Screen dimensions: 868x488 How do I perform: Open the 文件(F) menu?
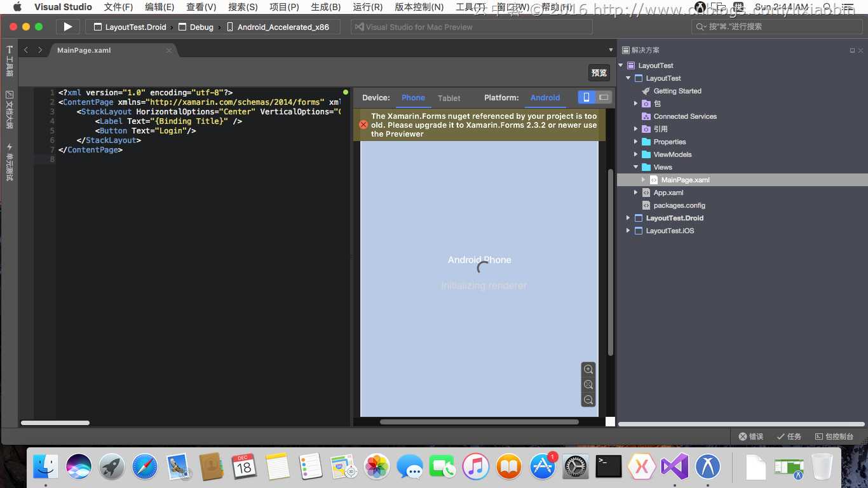118,7
